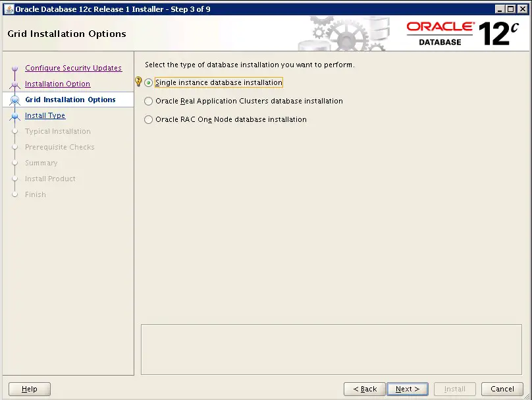
Task: Click the 'Typical Installation' step text
Action: 58,131
